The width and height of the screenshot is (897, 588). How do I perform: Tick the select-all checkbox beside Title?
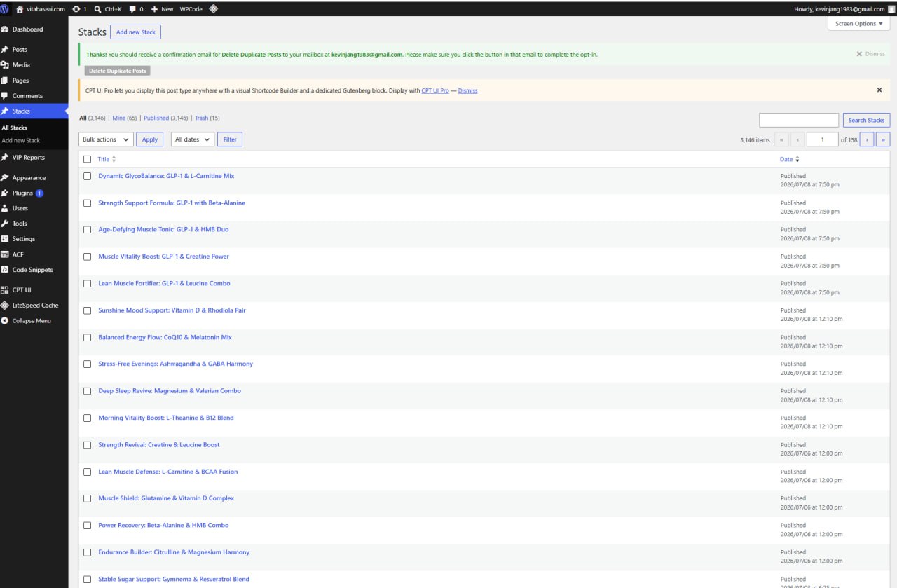88,159
